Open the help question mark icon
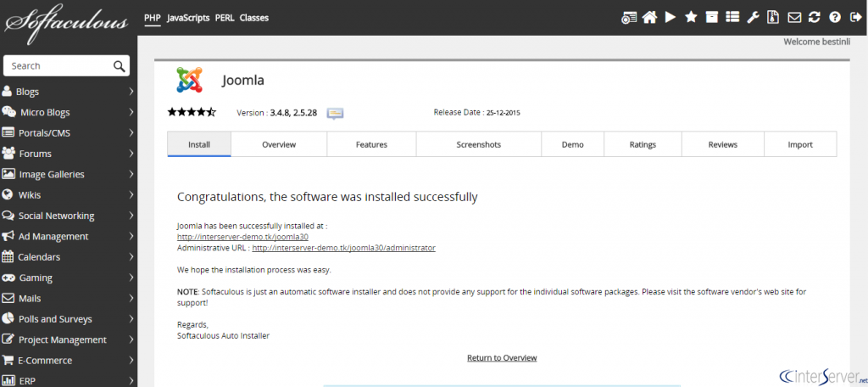This screenshot has height=387, width=868. pyautogui.click(x=834, y=18)
